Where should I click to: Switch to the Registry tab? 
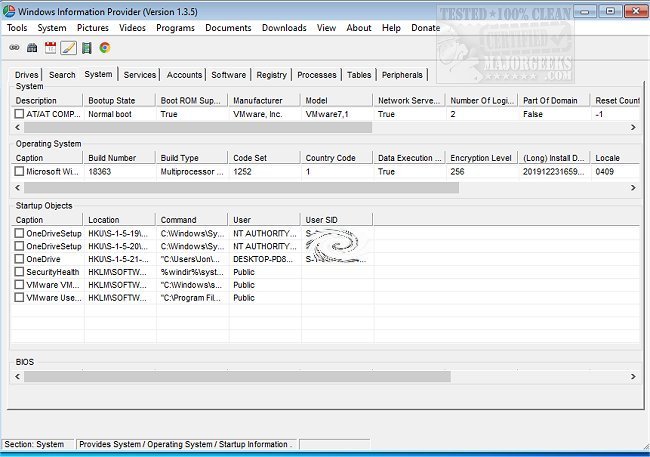coord(272,75)
